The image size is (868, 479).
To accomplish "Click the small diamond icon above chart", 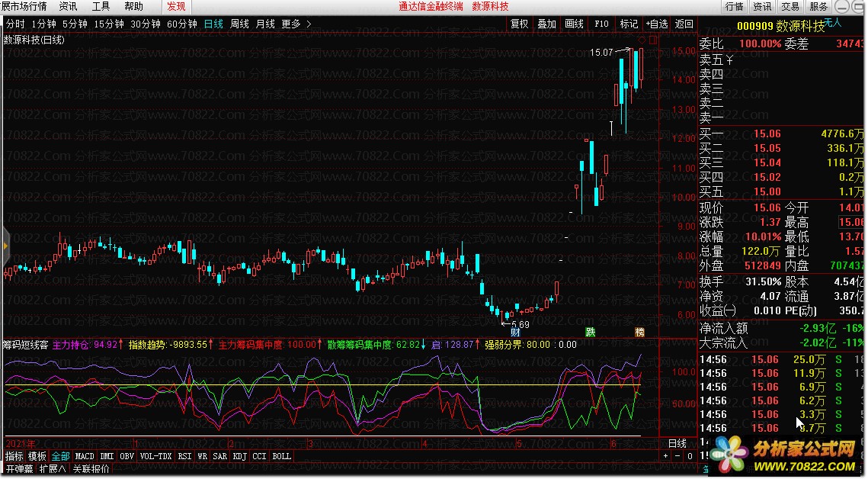I will (x=642, y=40).
